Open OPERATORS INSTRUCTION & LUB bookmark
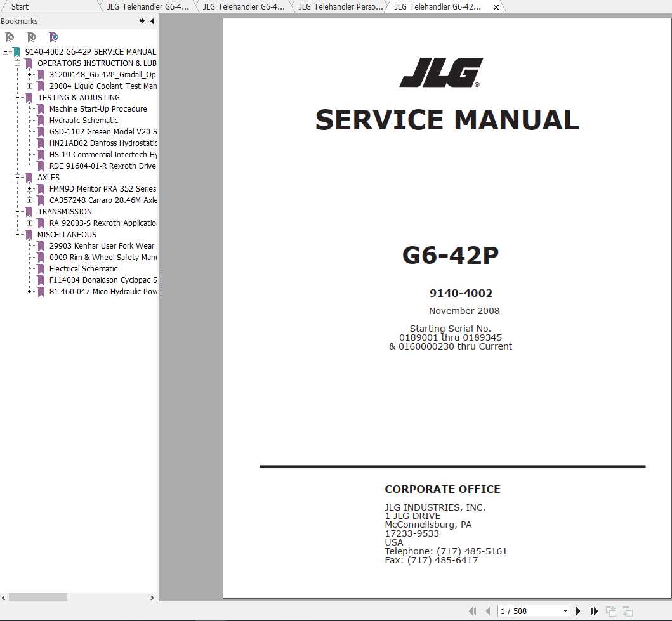 coord(97,63)
